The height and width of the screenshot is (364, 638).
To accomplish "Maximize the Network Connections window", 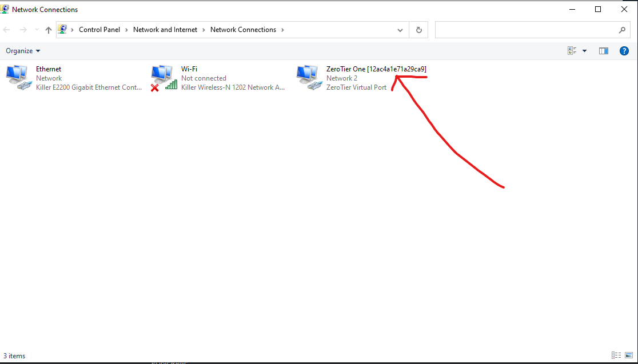I will coord(598,9).
